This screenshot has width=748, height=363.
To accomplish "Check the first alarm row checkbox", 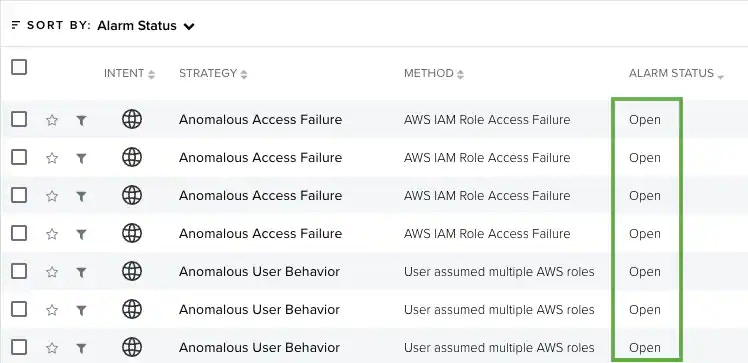I will [19, 119].
